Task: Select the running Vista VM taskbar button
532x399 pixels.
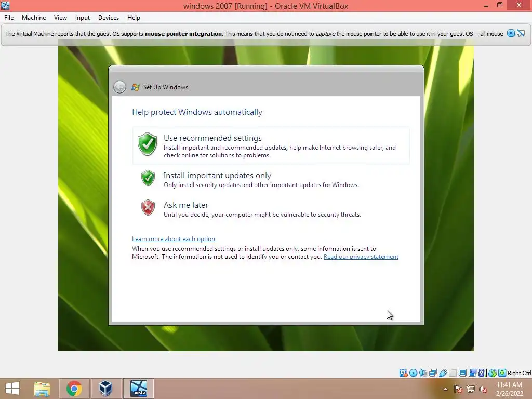Action: point(139,389)
